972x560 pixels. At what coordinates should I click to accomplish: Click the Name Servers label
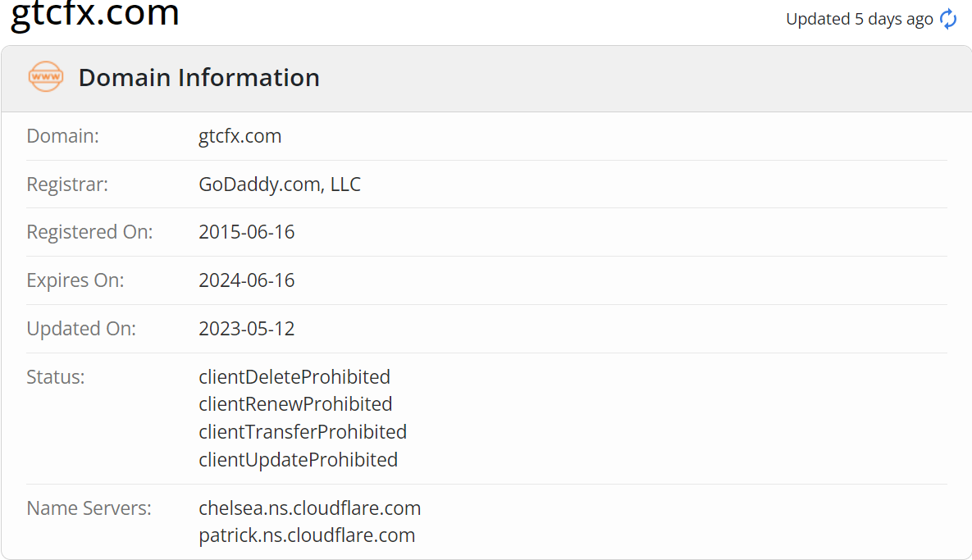89,508
